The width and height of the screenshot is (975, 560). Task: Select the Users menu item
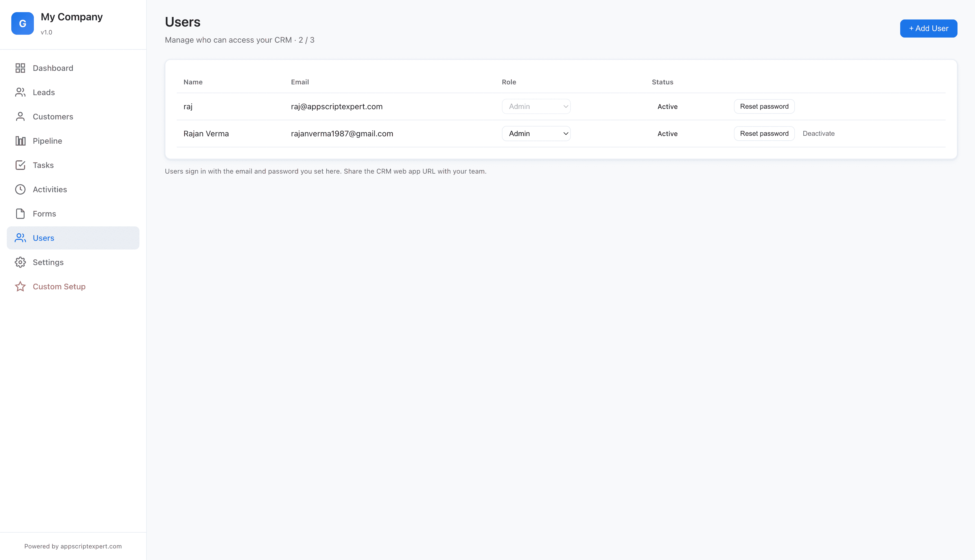point(73,238)
